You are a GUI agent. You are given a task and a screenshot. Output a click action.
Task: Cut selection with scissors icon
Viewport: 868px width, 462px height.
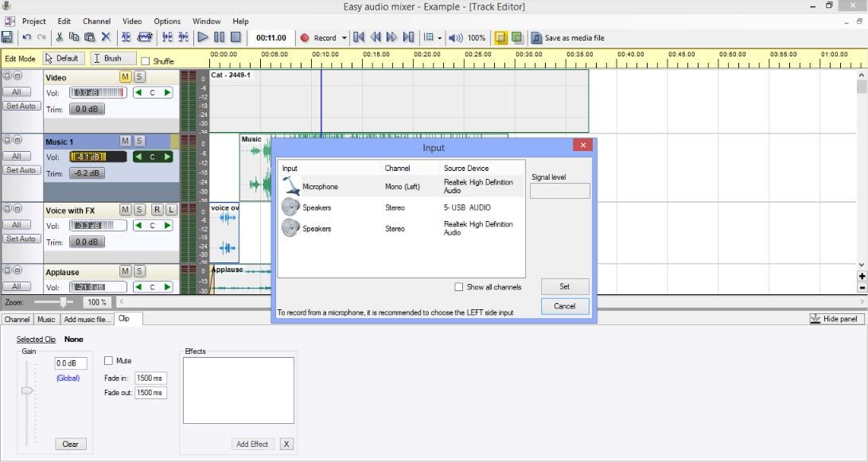(x=59, y=37)
